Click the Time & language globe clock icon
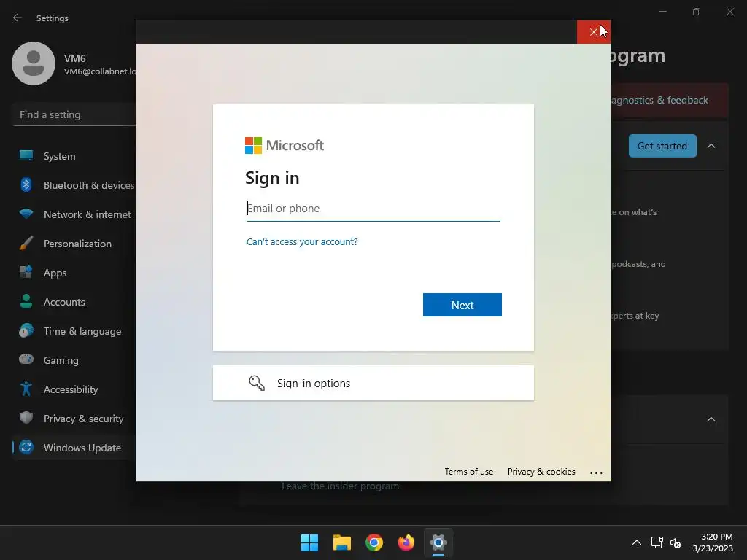 26,330
